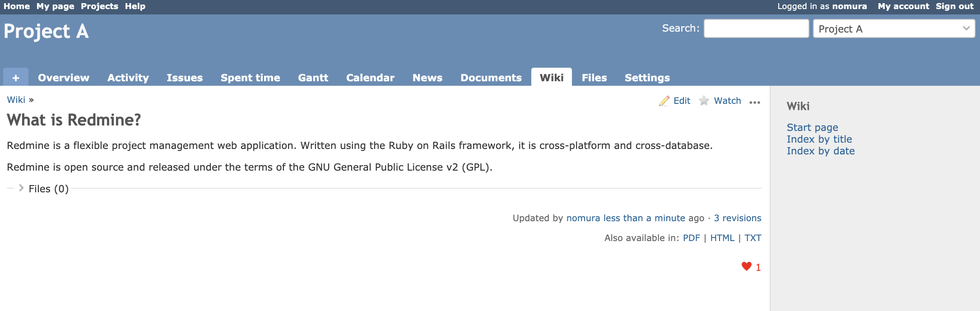Open the Index by date link

click(821, 151)
